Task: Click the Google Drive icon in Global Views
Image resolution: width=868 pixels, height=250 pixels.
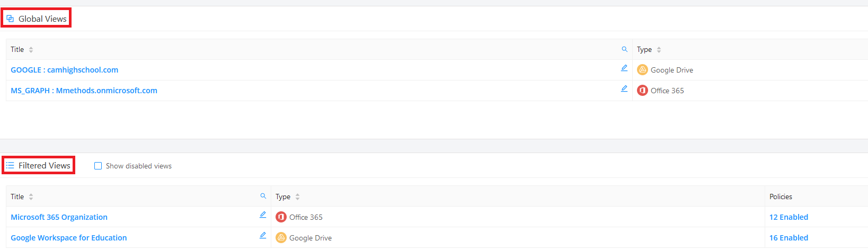Action: click(642, 70)
